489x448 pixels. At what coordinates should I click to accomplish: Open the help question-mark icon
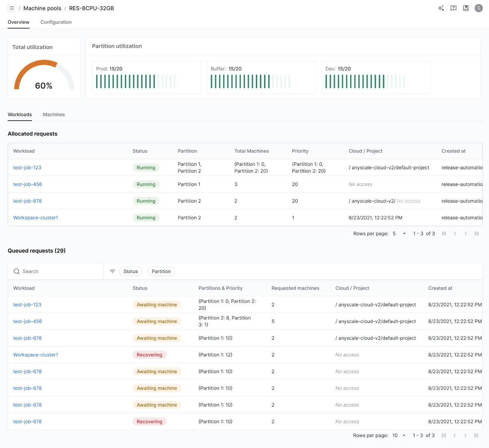[453, 8]
